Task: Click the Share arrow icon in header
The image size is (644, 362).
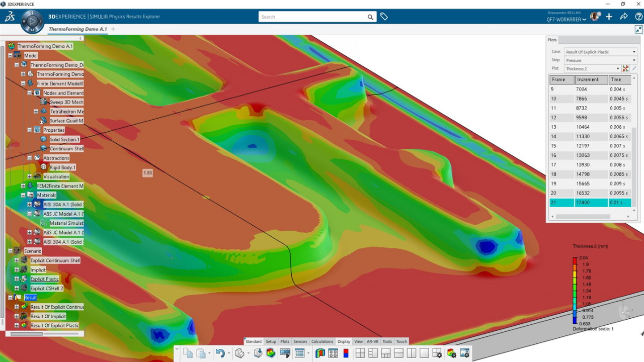Action: click(x=624, y=17)
